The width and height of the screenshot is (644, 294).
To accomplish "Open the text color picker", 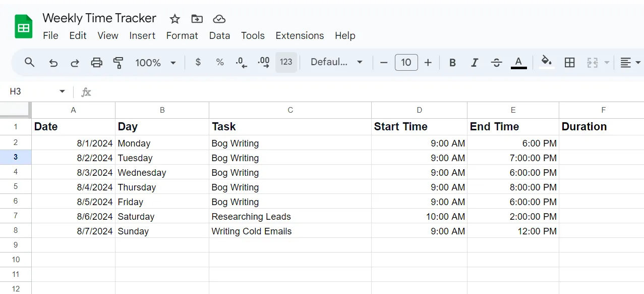I will point(518,63).
